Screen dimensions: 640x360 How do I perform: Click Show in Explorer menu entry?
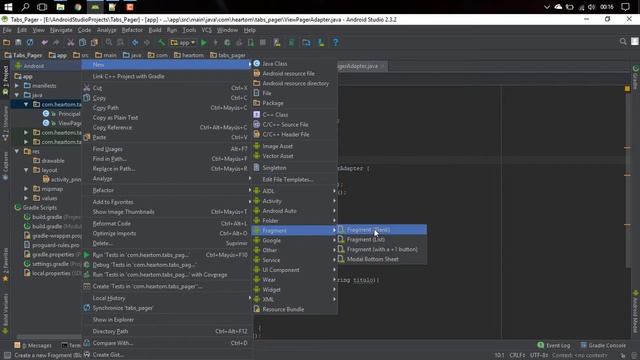pos(167,320)
